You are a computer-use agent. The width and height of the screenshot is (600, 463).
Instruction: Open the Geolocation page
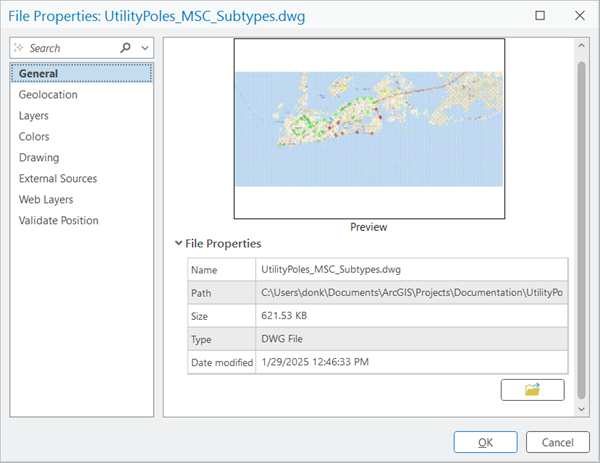click(x=47, y=94)
